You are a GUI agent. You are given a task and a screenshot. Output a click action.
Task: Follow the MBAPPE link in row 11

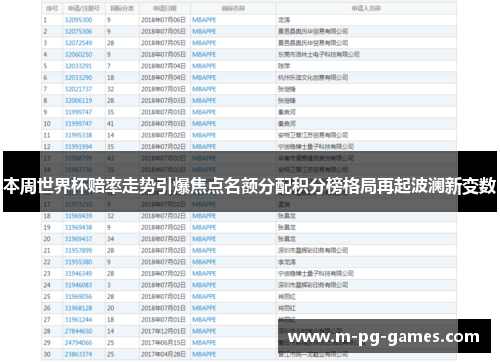click(x=204, y=135)
